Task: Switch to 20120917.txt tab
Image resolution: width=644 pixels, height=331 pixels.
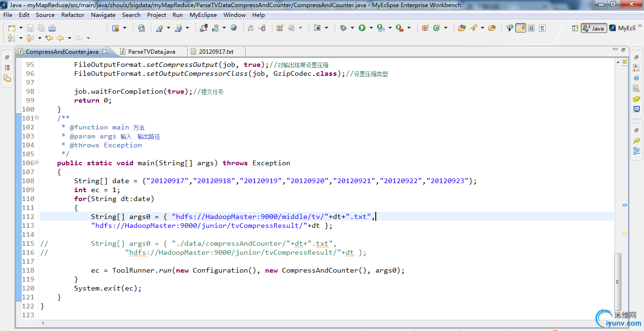Action: pyautogui.click(x=216, y=51)
